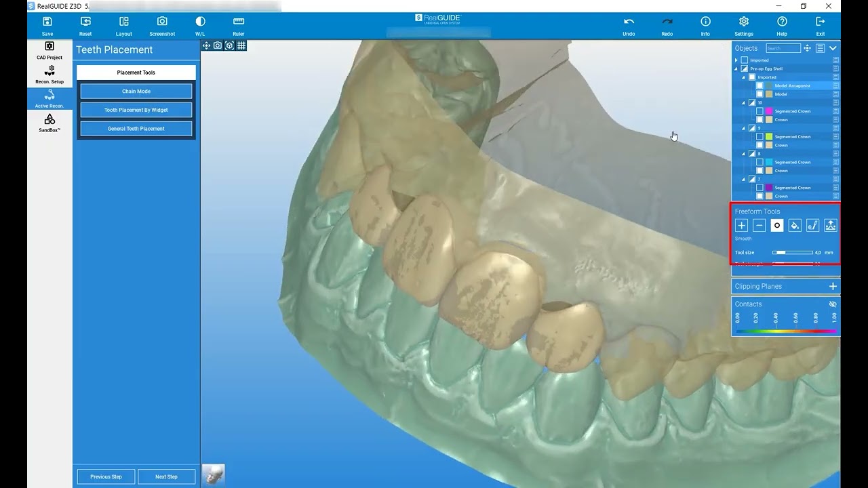Select the Add material freeform tool
This screenshot has width=868, height=488.
click(742, 226)
